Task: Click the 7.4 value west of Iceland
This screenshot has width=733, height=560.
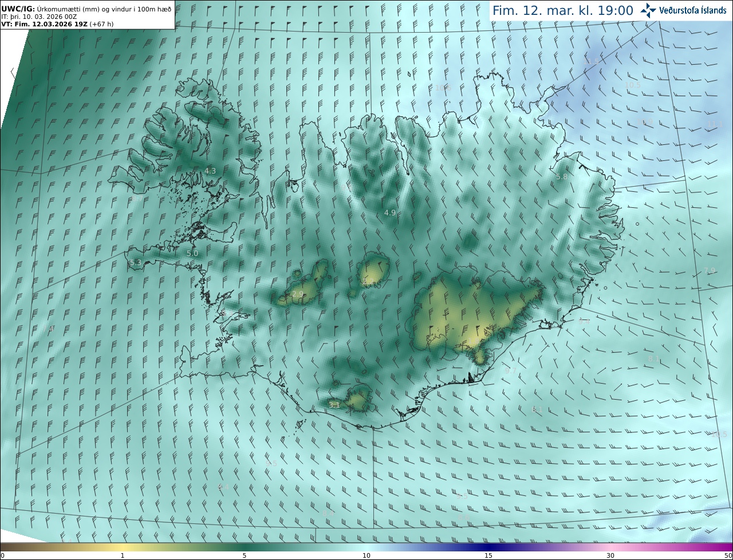Action: click(x=49, y=329)
